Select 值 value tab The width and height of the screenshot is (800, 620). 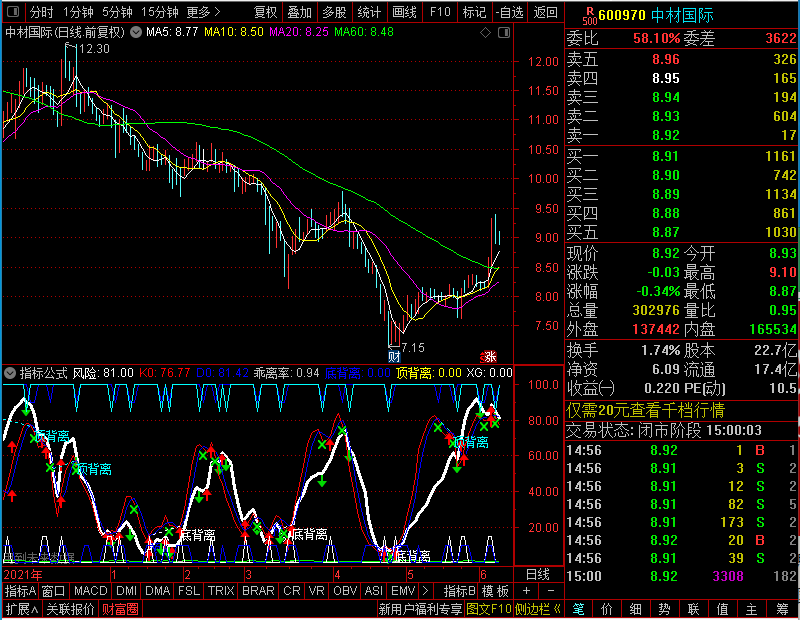722,609
